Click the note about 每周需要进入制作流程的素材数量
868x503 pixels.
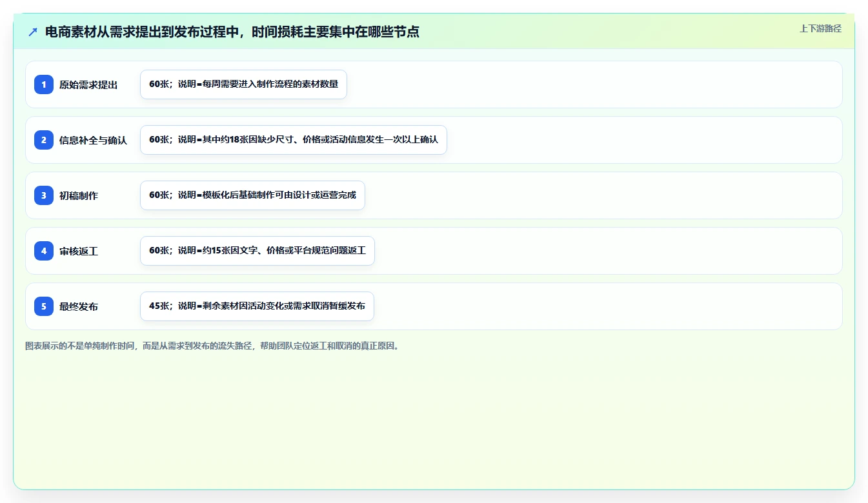click(x=243, y=84)
